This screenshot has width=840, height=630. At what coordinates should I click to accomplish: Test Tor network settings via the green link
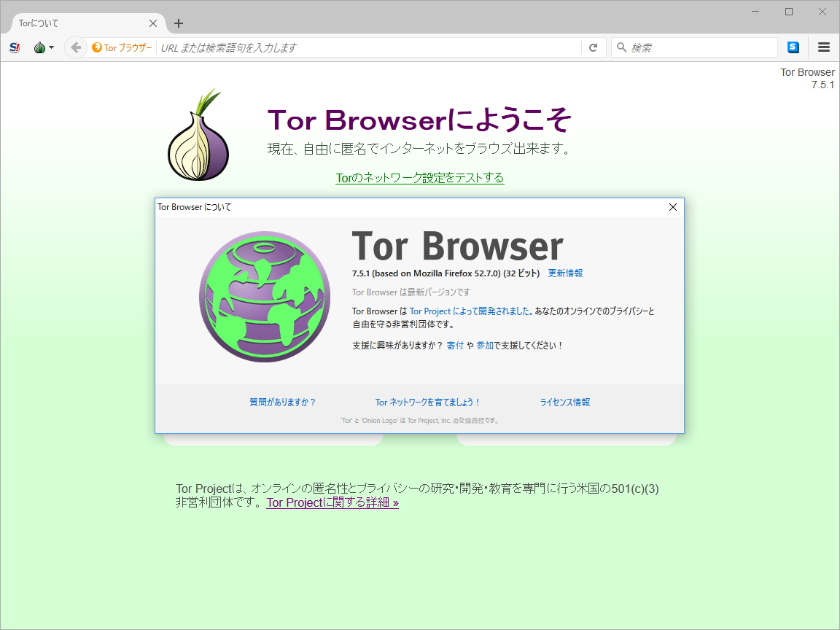tap(419, 178)
